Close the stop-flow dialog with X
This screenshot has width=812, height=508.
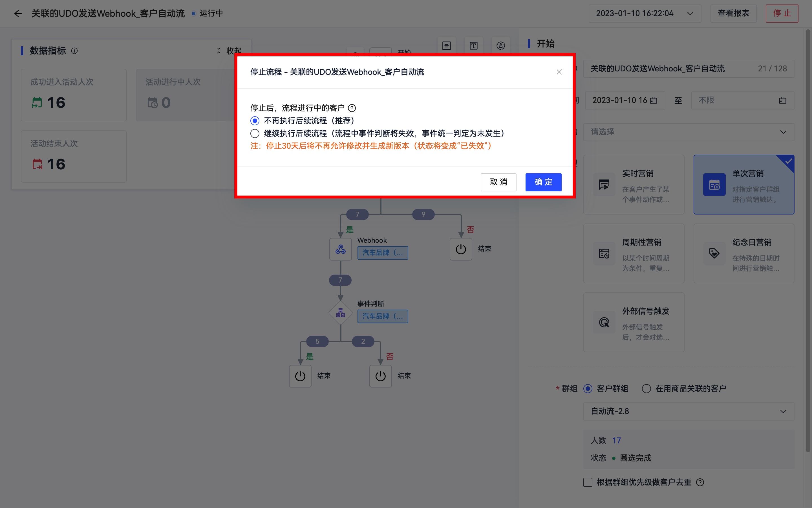pos(559,72)
